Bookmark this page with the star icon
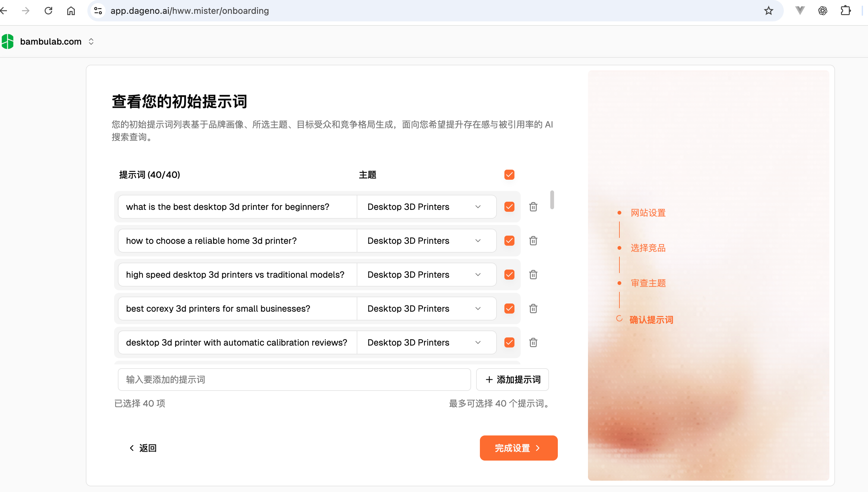 (768, 11)
